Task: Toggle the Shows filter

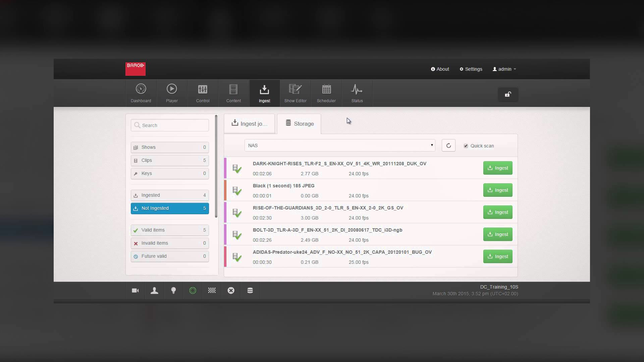Action: pos(170,147)
